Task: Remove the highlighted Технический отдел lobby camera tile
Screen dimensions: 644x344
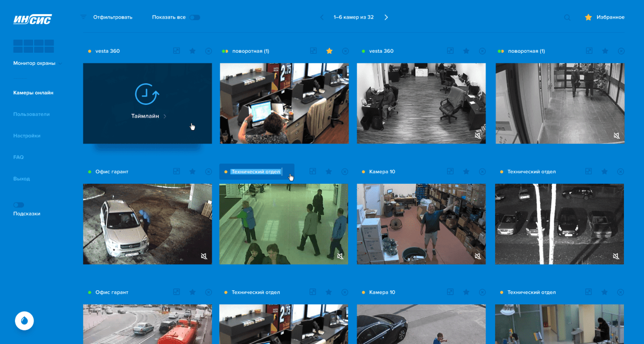Action: point(345,172)
